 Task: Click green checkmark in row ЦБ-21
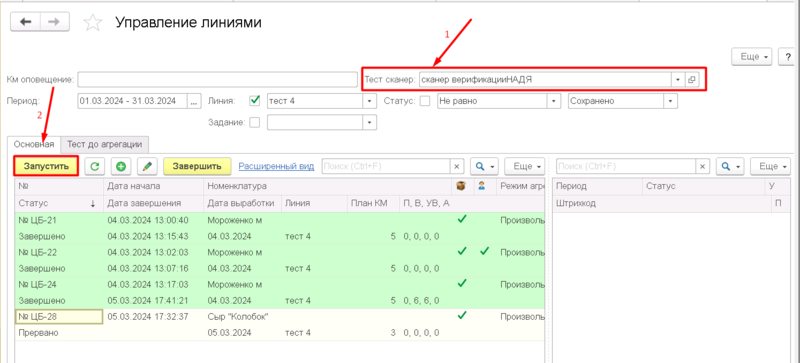462,221
